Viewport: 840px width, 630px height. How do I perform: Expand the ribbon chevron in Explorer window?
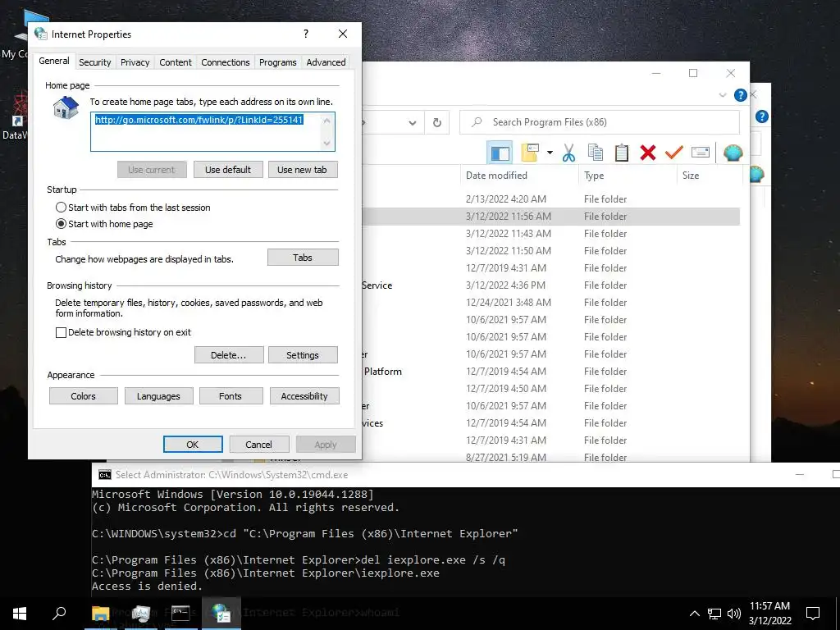click(x=723, y=95)
